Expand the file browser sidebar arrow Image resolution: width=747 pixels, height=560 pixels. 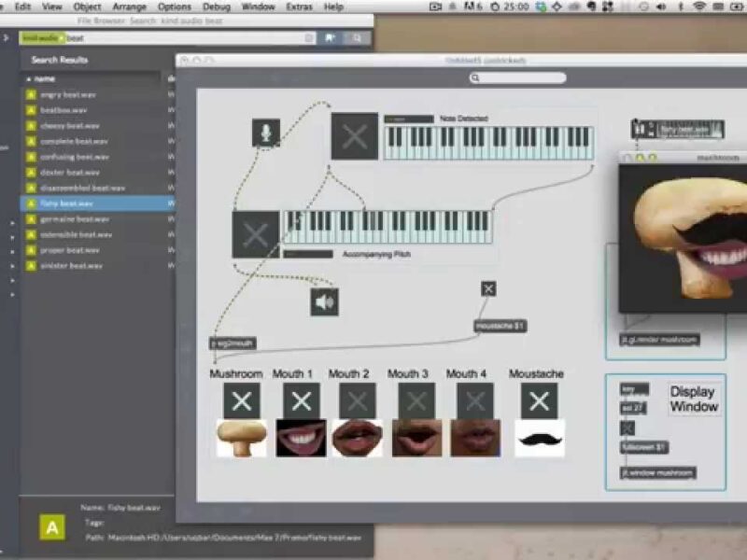pos(6,38)
